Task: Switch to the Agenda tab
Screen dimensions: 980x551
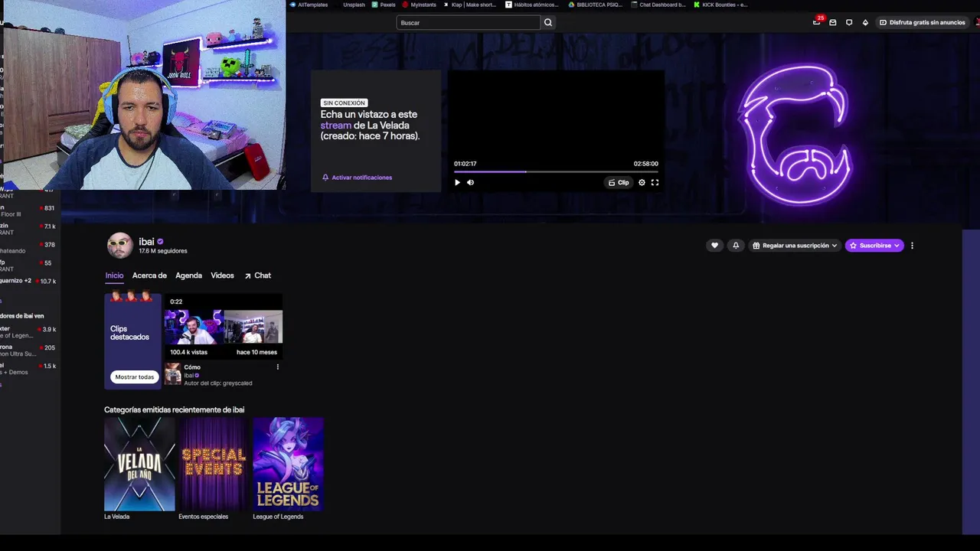Action: [188, 275]
